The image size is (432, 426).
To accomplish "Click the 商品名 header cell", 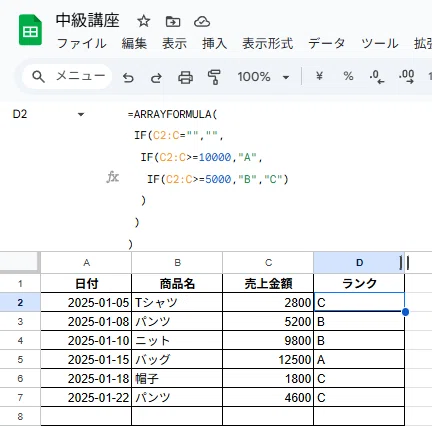I will click(x=177, y=284).
